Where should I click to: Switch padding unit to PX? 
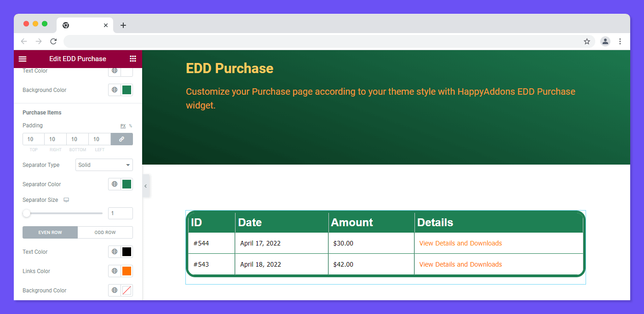click(x=123, y=126)
